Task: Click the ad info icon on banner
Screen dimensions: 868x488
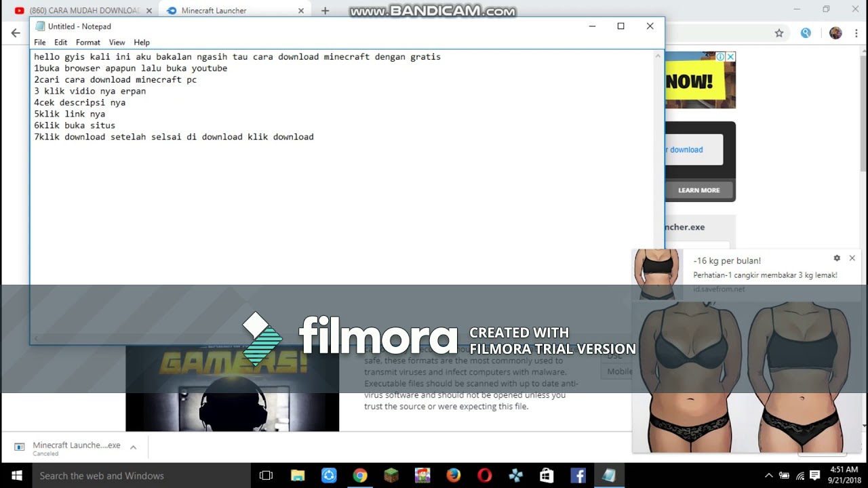Action: [721, 57]
